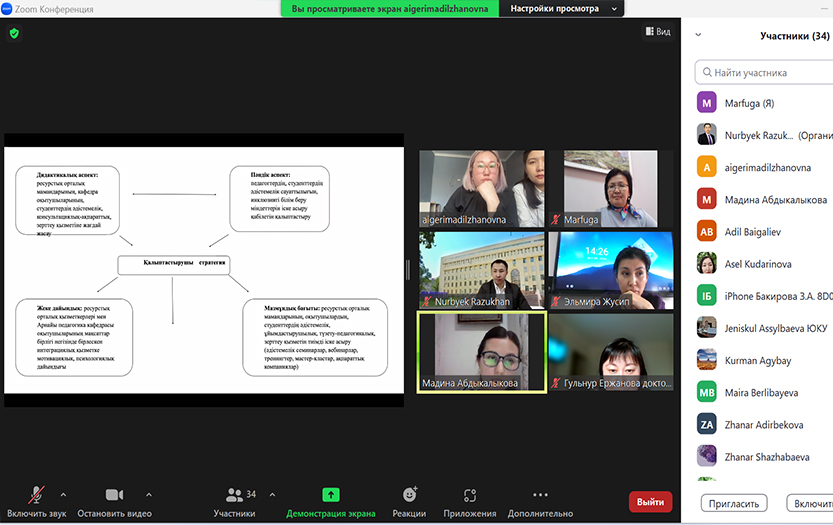Click the Zoom logo in title bar
The height and width of the screenshot is (525, 833).
click(x=8, y=9)
